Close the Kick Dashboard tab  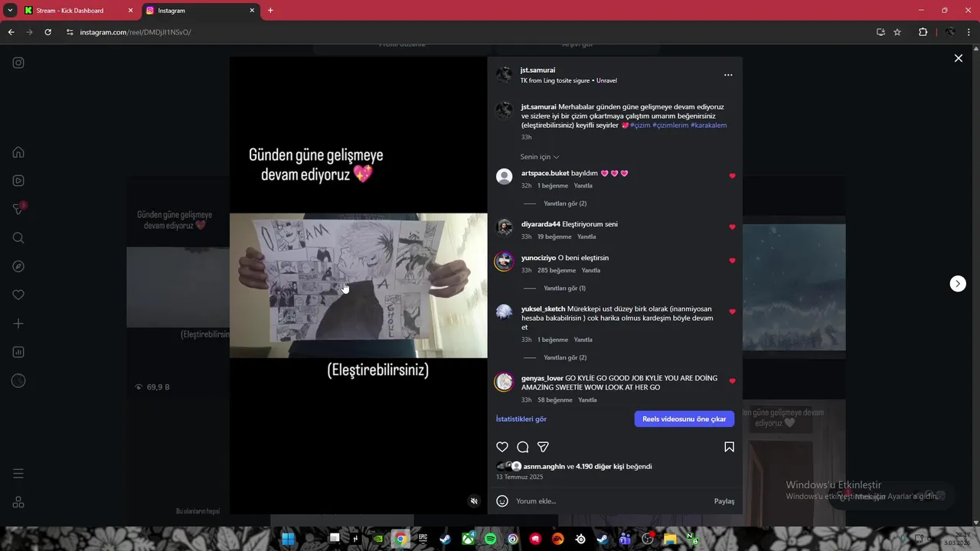tap(130, 11)
